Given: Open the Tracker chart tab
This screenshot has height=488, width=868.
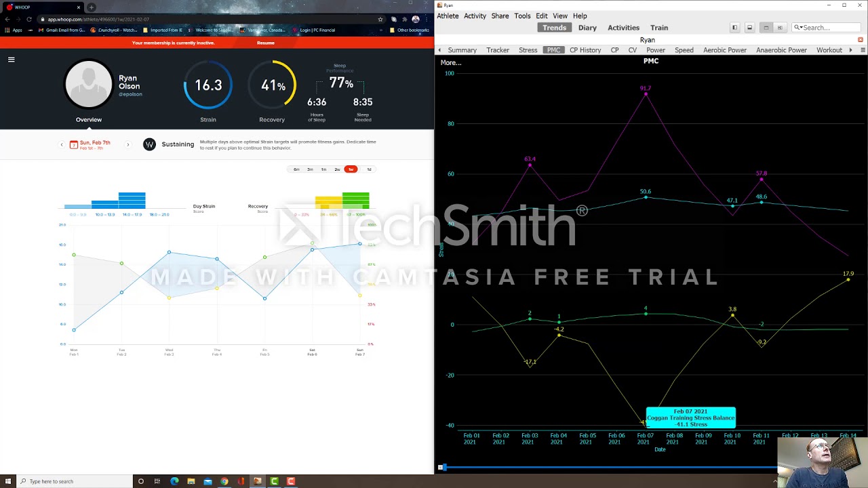Looking at the screenshot, I should pyautogui.click(x=498, y=50).
